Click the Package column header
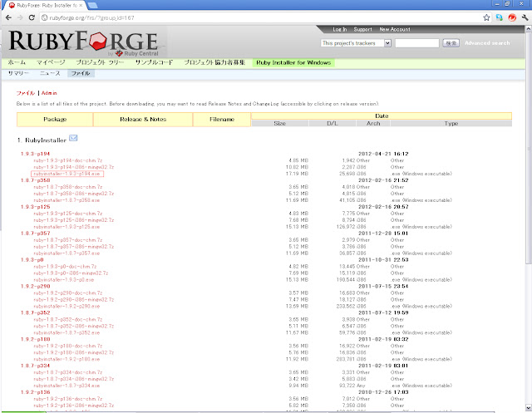 (55, 120)
